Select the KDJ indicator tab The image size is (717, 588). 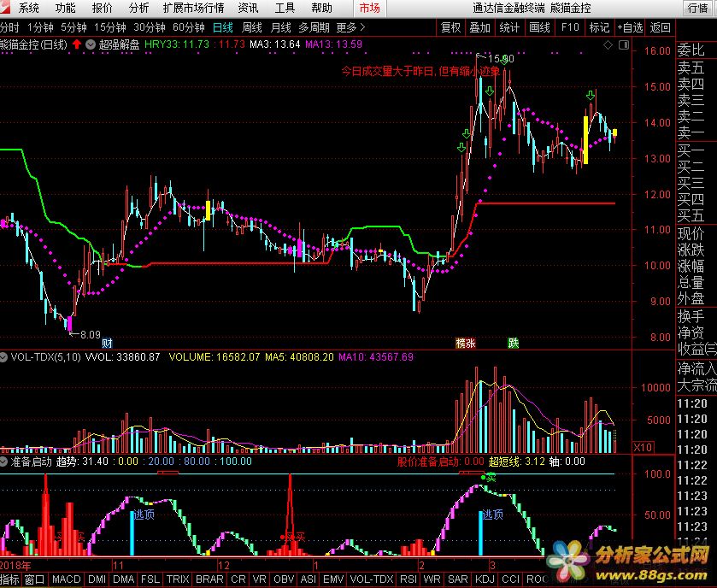tap(485, 579)
